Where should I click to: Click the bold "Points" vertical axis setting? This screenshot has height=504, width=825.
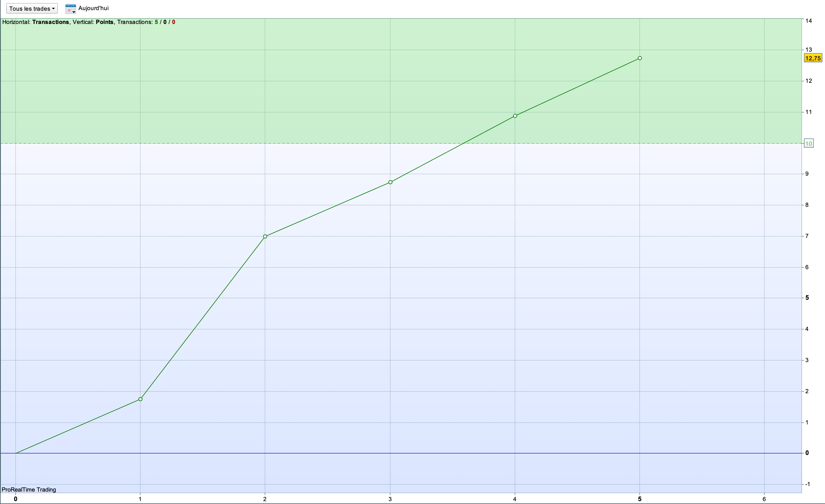tap(104, 22)
